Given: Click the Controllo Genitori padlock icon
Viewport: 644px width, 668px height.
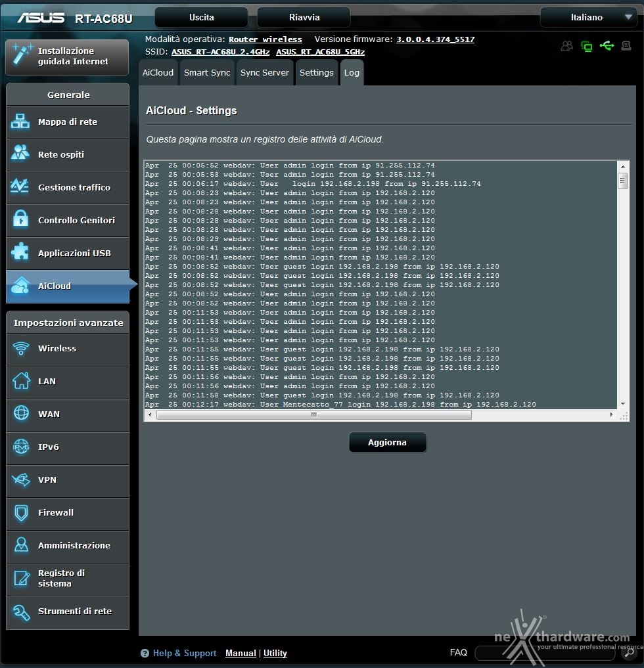Looking at the screenshot, I should click(20, 219).
